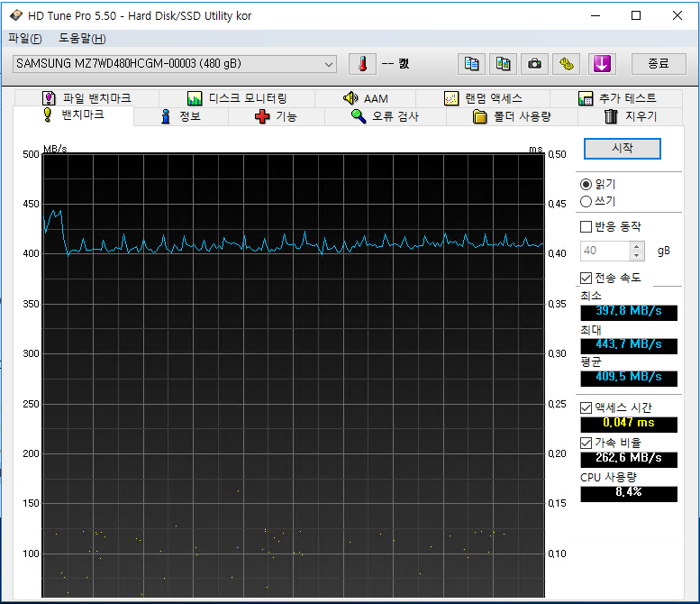
Task: Minimize the HD Tune Pro window
Action: [x=595, y=15]
